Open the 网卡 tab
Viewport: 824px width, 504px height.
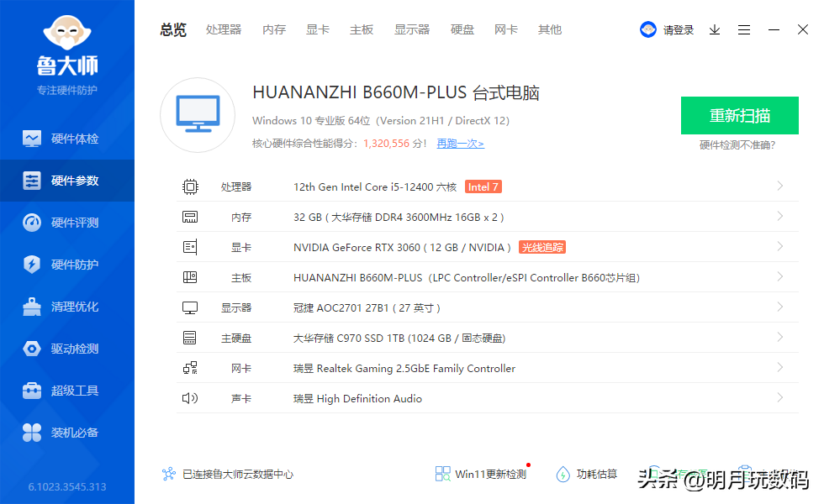pos(506,30)
